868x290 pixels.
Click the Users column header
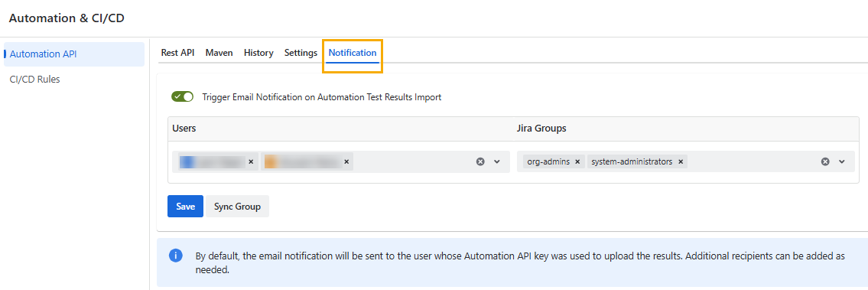[x=184, y=129]
